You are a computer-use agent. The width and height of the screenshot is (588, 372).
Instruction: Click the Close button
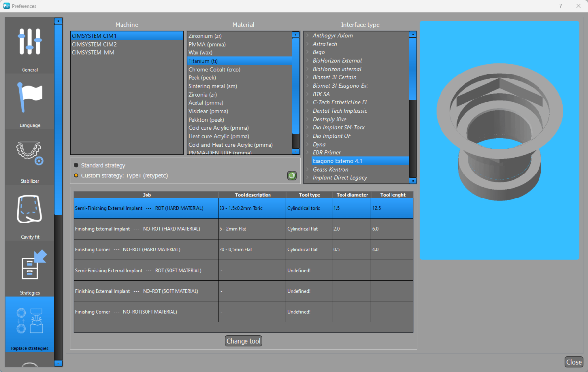(574, 362)
